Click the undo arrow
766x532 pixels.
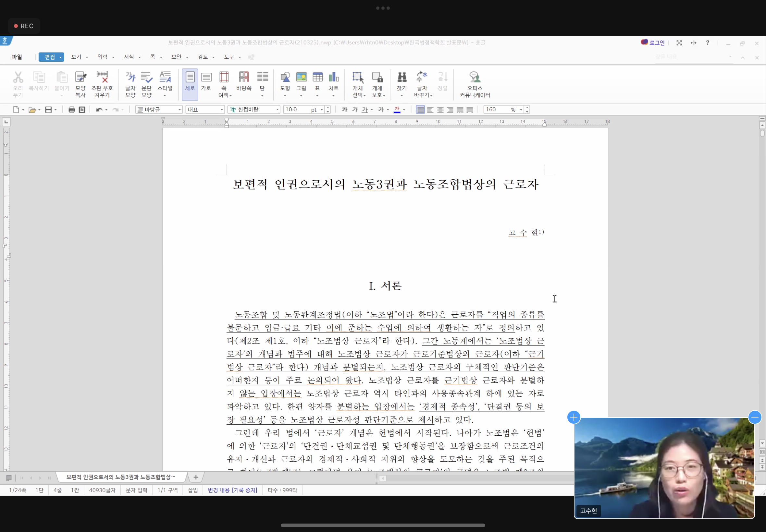tap(99, 110)
